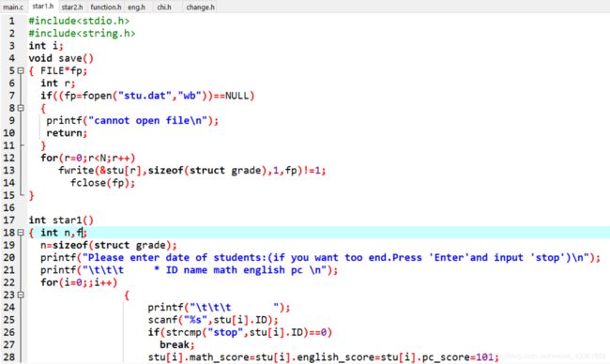The height and width of the screenshot is (364, 610).
Task: Switch to the main.c tab
Action: [13, 7]
